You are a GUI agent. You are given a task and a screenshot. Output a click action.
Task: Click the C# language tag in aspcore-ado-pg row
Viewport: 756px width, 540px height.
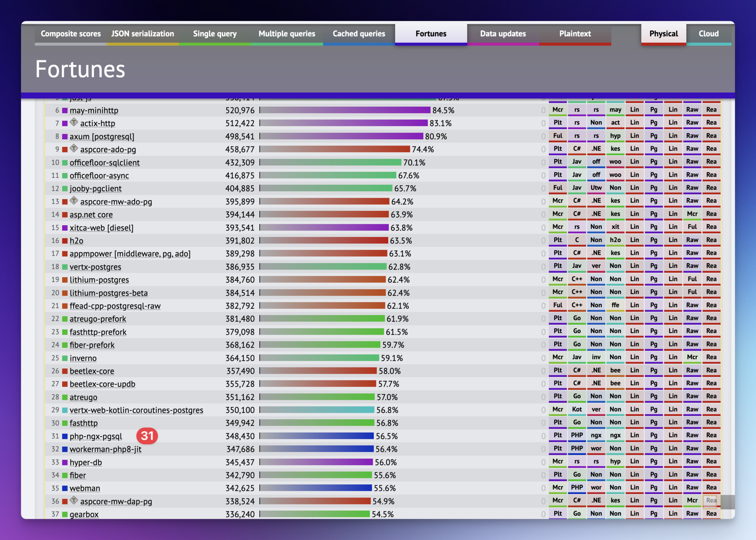tap(577, 149)
